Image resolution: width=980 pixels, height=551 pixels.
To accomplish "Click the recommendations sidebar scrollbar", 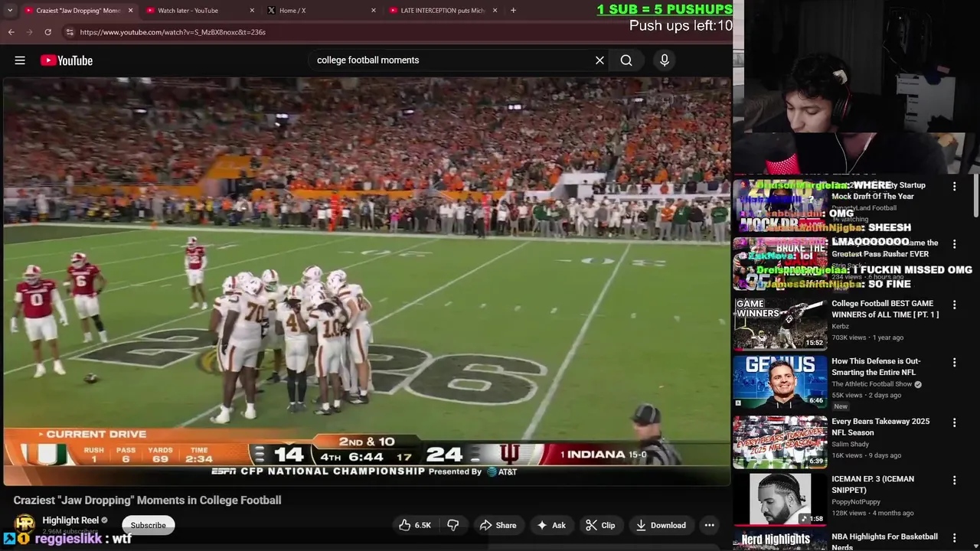I will [975, 197].
